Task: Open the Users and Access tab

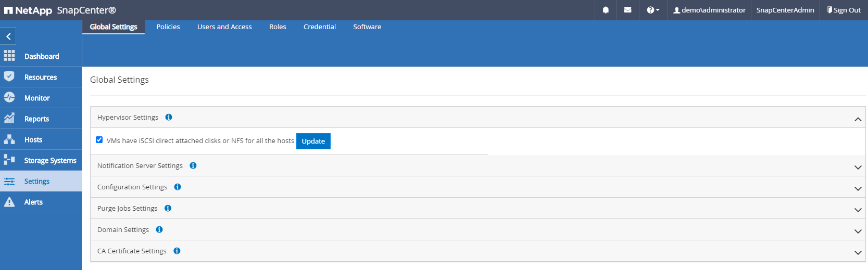Action: [x=224, y=27]
